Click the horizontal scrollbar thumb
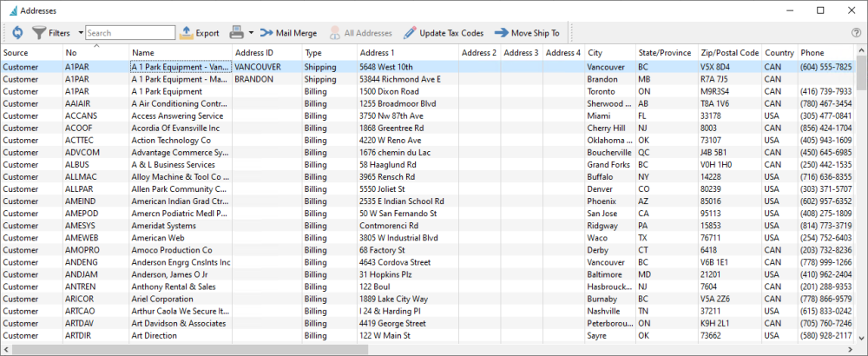This screenshot has width=868, height=356. pos(190,349)
